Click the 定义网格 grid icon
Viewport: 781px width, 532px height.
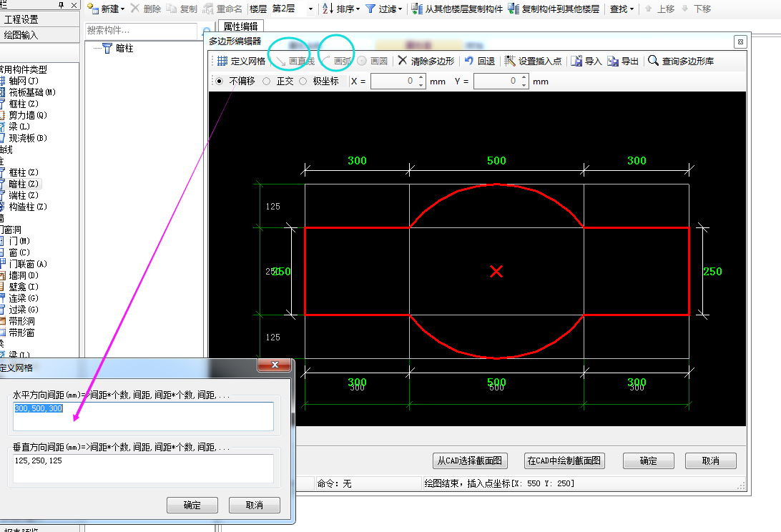222,61
